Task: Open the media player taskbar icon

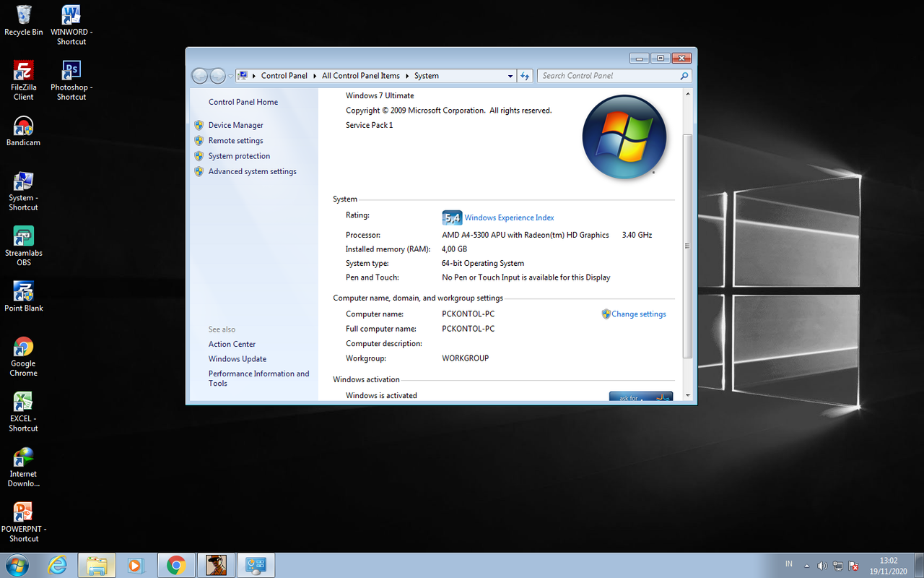Action: point(136,565)
